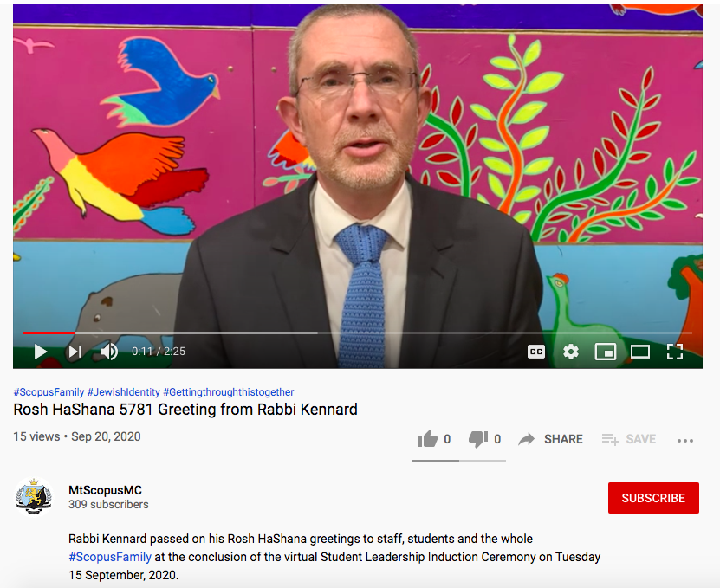Image resolution: width=720 pixels, height=588 pixels.
Task: Share the Rosh HaShana video
Action: pyautogui.click(x=550, y=439)
